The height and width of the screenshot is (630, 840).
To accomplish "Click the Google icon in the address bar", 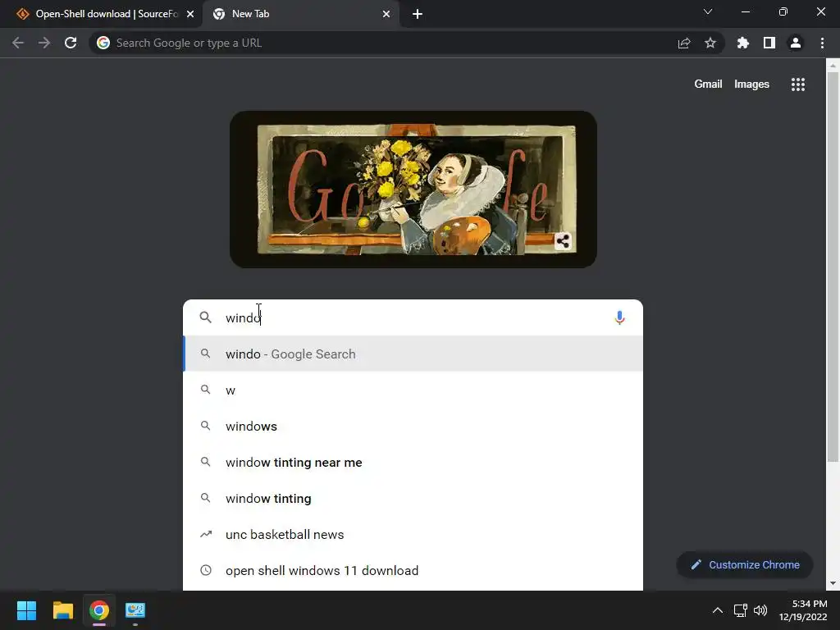I will (x=103, y=43).
